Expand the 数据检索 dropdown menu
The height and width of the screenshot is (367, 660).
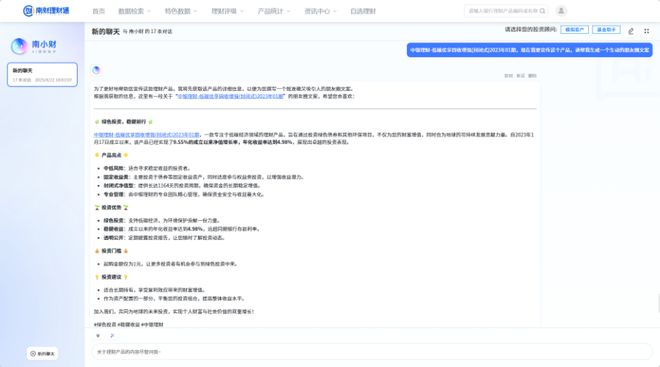(x=134, y=11)
